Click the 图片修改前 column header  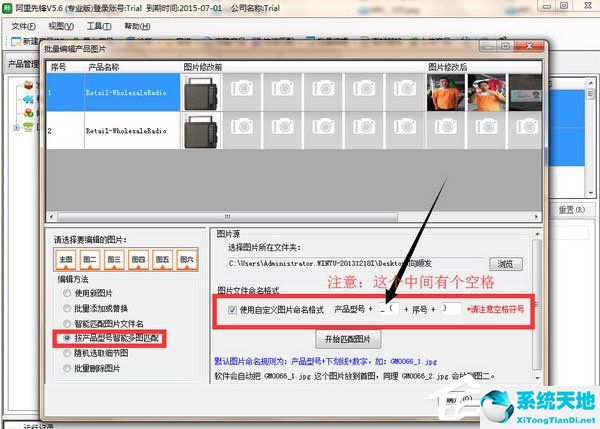(x=202, y=67)
